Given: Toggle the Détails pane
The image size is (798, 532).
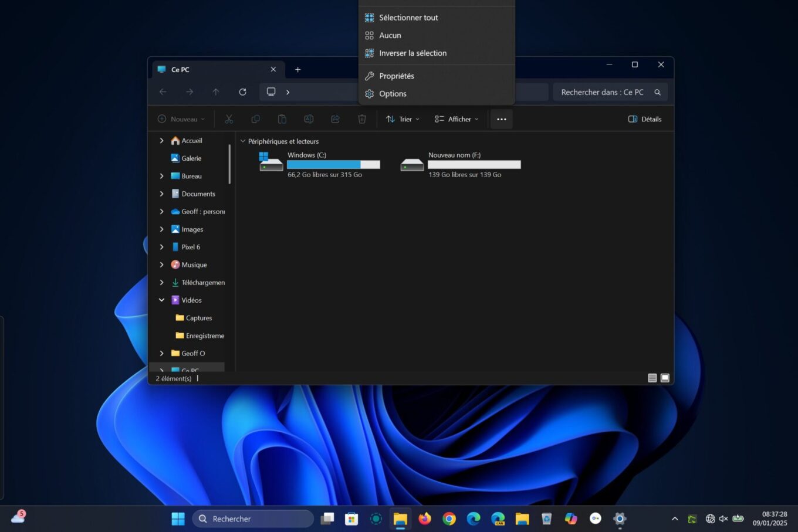Looking at the screenshot, I should tap(645, 119).
